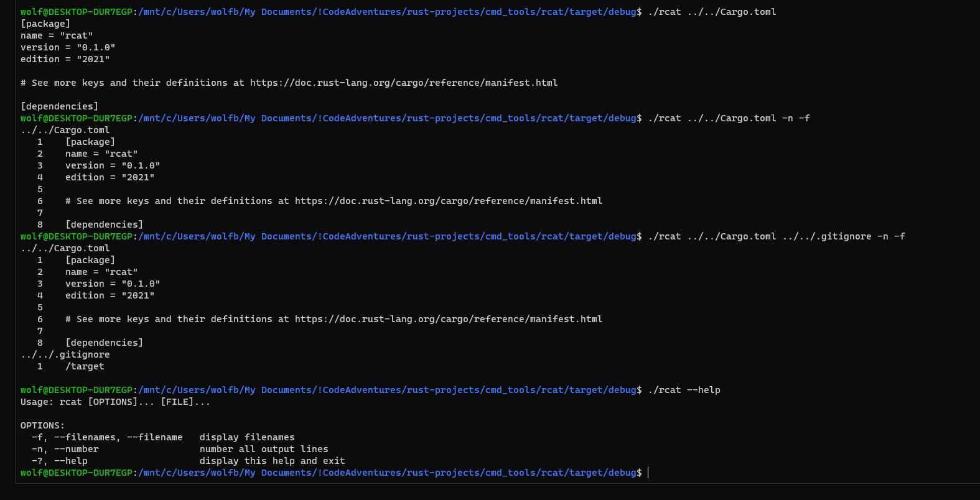Click the unnumbered name = "rcat" line

tap(57, 35)
